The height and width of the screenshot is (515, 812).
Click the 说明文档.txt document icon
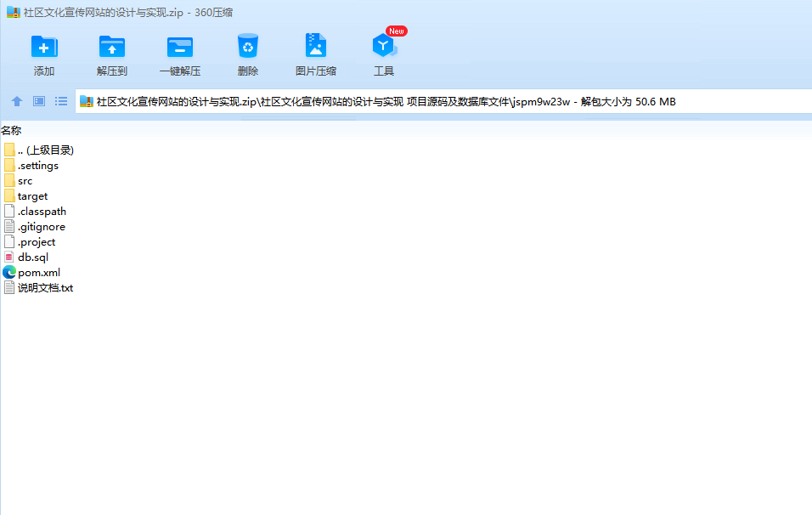click(9, 287)
